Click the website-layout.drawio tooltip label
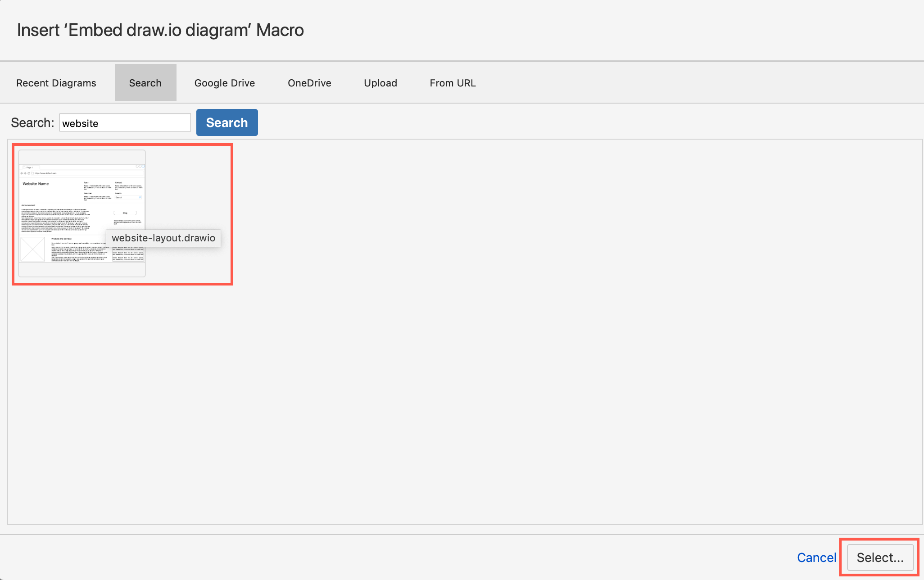 click(163, 238)
